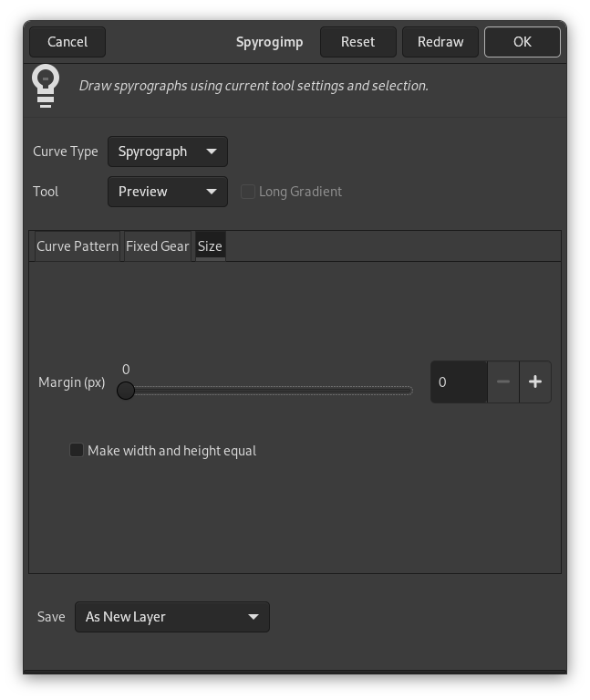Click the lightbulb hint icon
This screenshot has height=700, width=590.
pos(46,86)
